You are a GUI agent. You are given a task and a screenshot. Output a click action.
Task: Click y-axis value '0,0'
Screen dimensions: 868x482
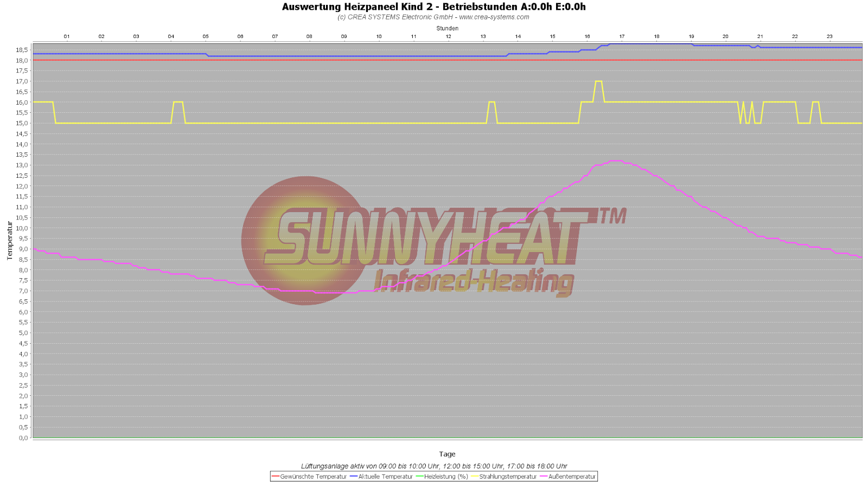coord(23,438)
